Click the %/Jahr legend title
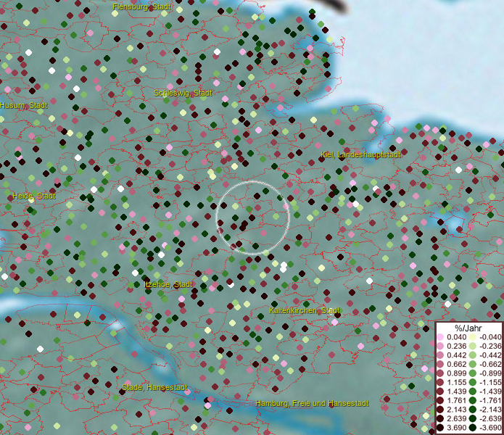 point(468,328)
